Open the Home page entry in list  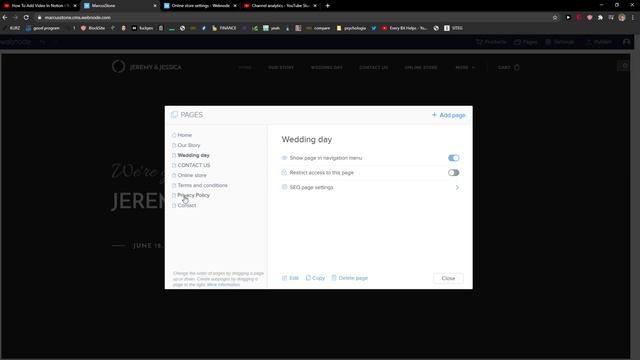tap(184, 135)
